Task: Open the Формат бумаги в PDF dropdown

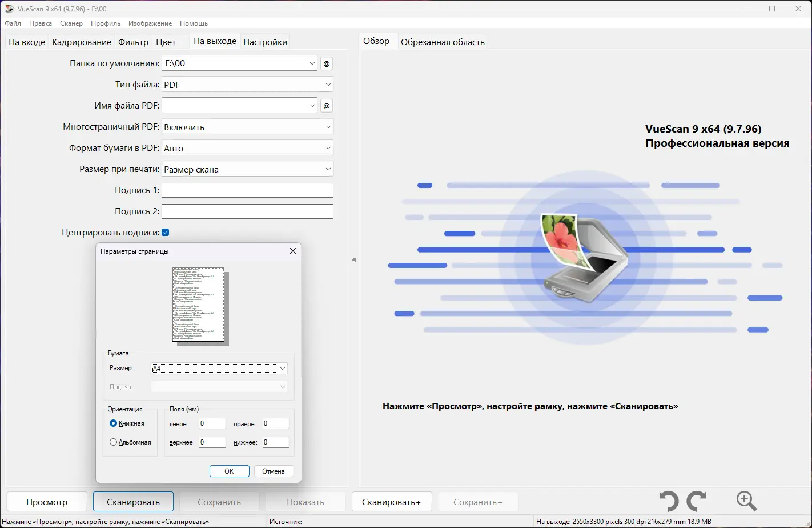Action: pyautogui.click(x=328, y=148)
